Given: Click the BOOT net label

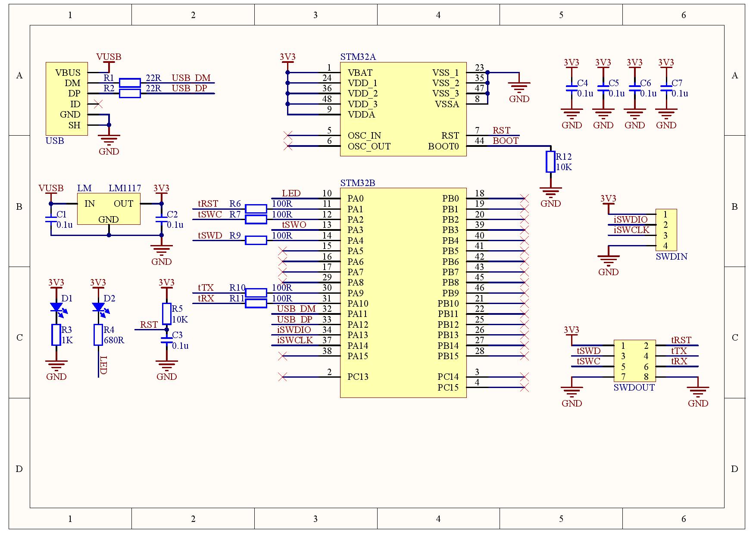Looking at the screenshot, I should (x=506, y=141).
